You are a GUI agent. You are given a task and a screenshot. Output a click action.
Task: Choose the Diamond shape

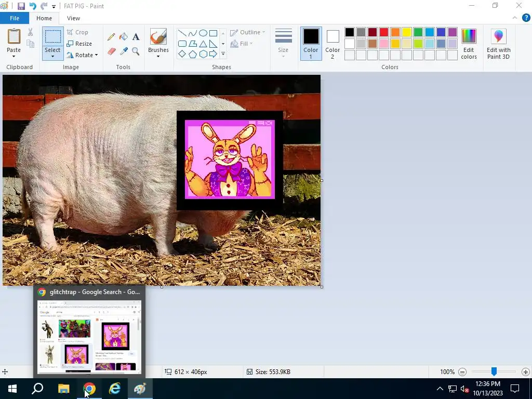182,54
